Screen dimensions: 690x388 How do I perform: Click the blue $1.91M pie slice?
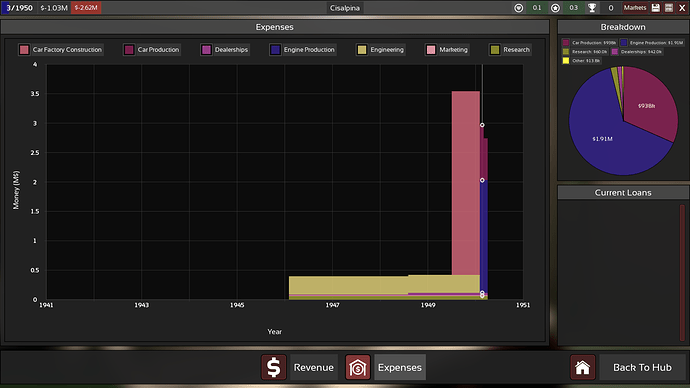pos(602,139)
